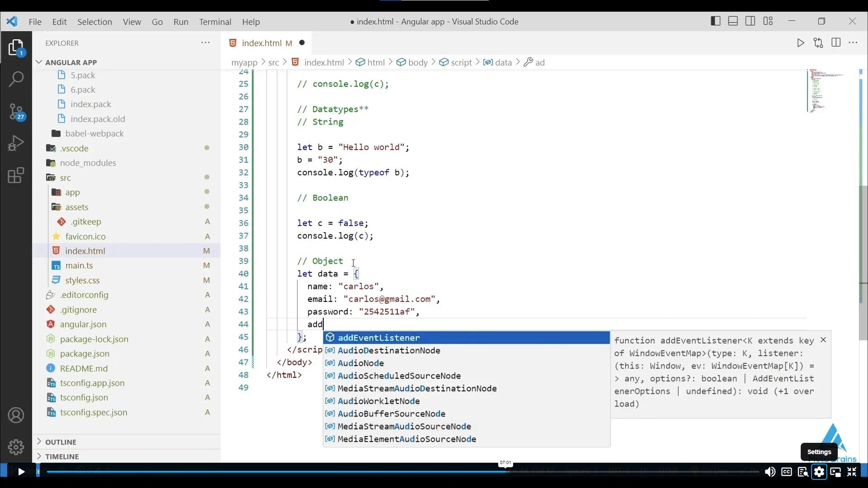Screen dimensions: 868x488
Task: Open the Selection menu
Action: [94, 22]
